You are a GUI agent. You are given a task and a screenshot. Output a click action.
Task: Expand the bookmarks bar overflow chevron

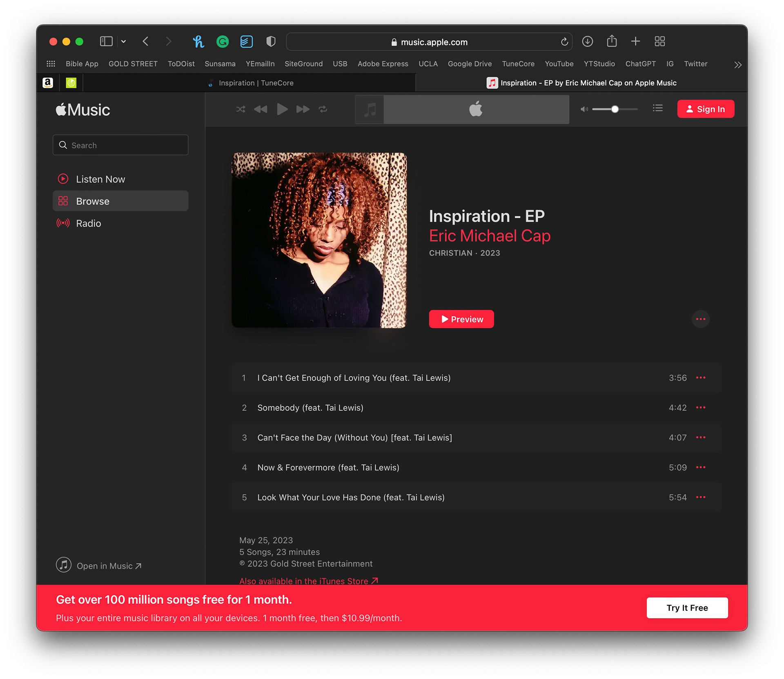(737, 65)
